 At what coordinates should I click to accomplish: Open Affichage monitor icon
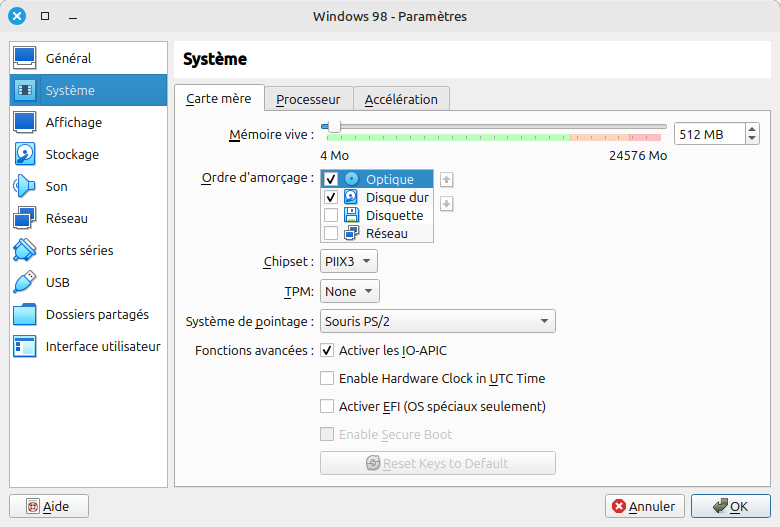pos(24,122)
